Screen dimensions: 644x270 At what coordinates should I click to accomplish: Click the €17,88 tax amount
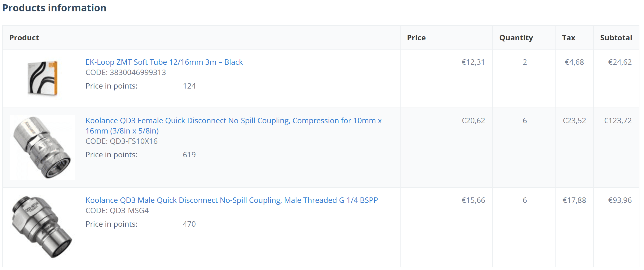click(x=574, y=200)
